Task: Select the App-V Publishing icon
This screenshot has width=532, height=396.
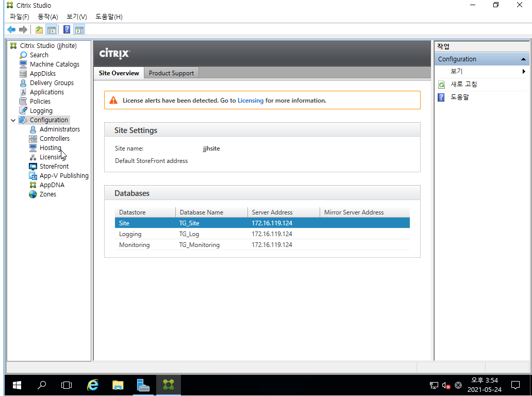Action: click(x=33, y=175)
